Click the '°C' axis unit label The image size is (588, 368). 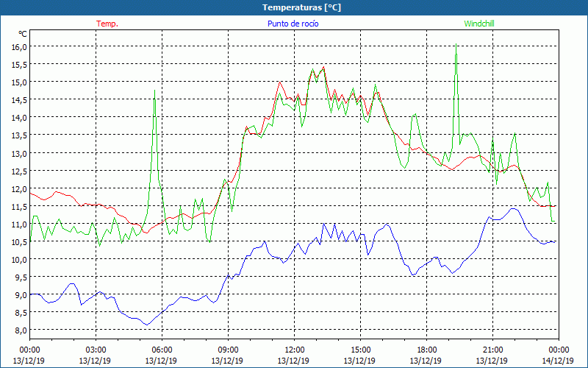pos(23,34)
